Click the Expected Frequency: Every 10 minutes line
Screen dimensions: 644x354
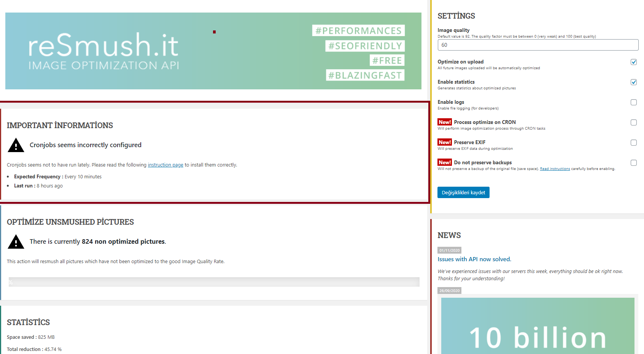(58, 177)
